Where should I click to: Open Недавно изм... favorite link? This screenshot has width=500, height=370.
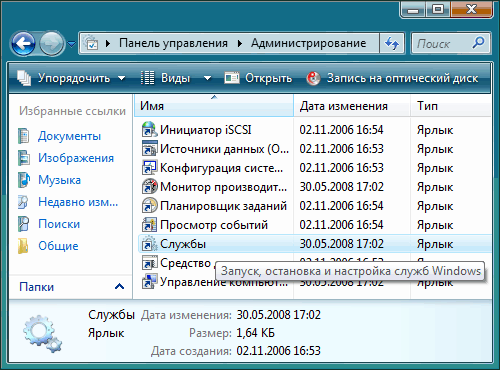(78, 202)
